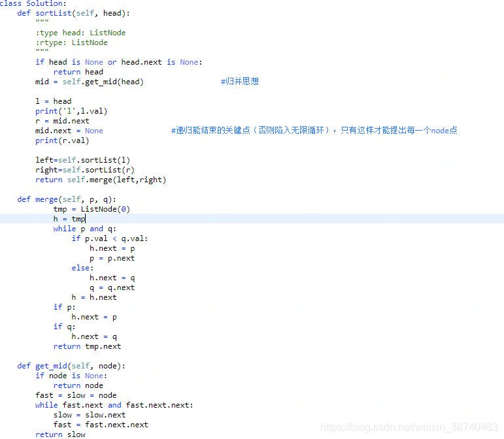This screenshot has height=439, width=504.
Task: Click the 'return node' line
Action: click(78, 385)
